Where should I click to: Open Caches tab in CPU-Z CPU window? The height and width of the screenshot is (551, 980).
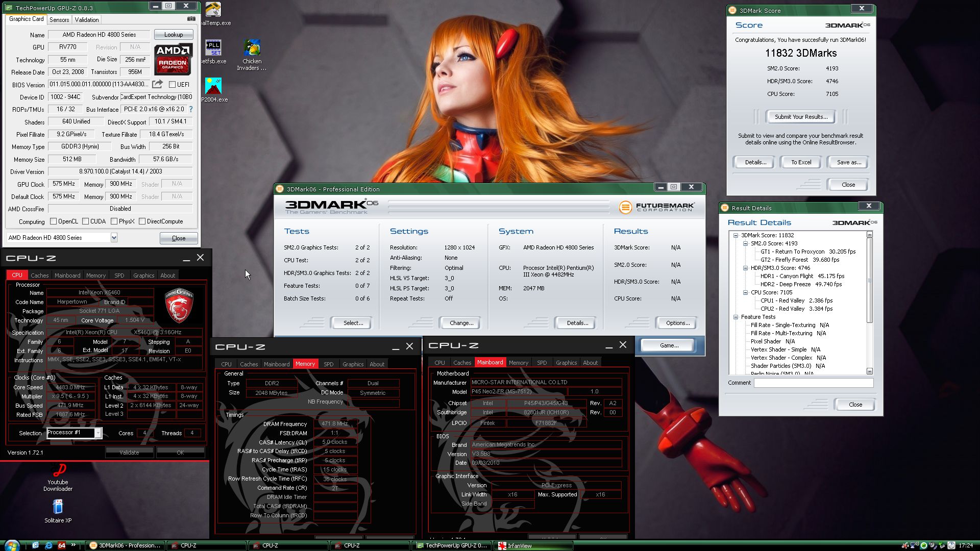(40, 275)
